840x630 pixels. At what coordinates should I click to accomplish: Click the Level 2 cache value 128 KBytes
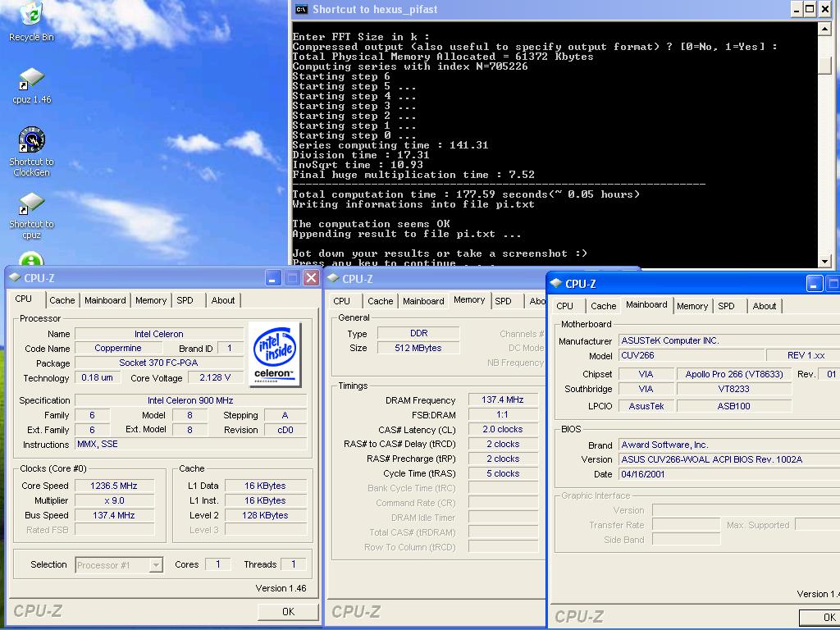266,515
